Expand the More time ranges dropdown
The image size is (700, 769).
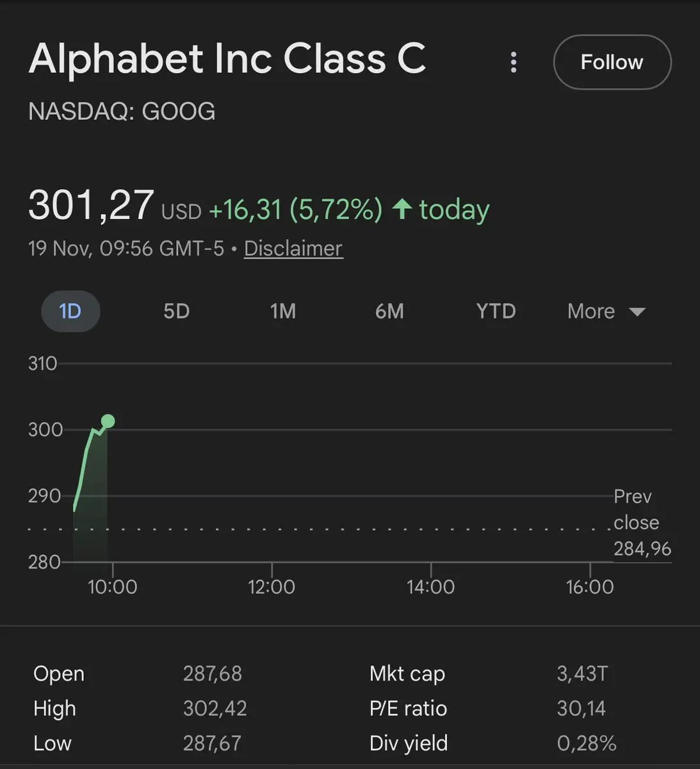point(606,311)
